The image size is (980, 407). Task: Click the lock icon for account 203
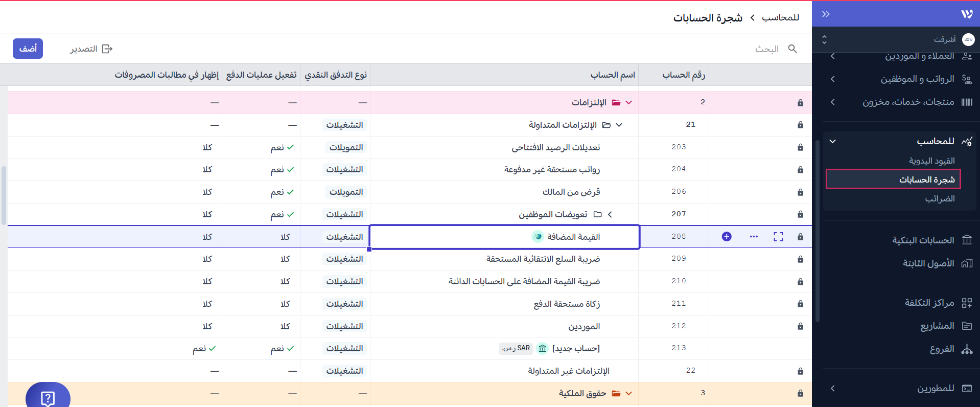[800, 147]
